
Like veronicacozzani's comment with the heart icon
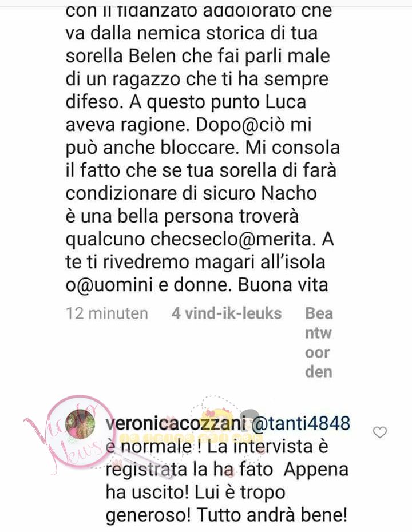pos(380,432)
